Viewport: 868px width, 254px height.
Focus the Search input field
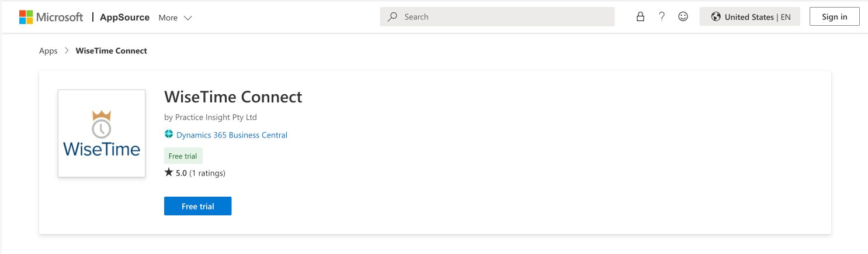coord(502,17)
